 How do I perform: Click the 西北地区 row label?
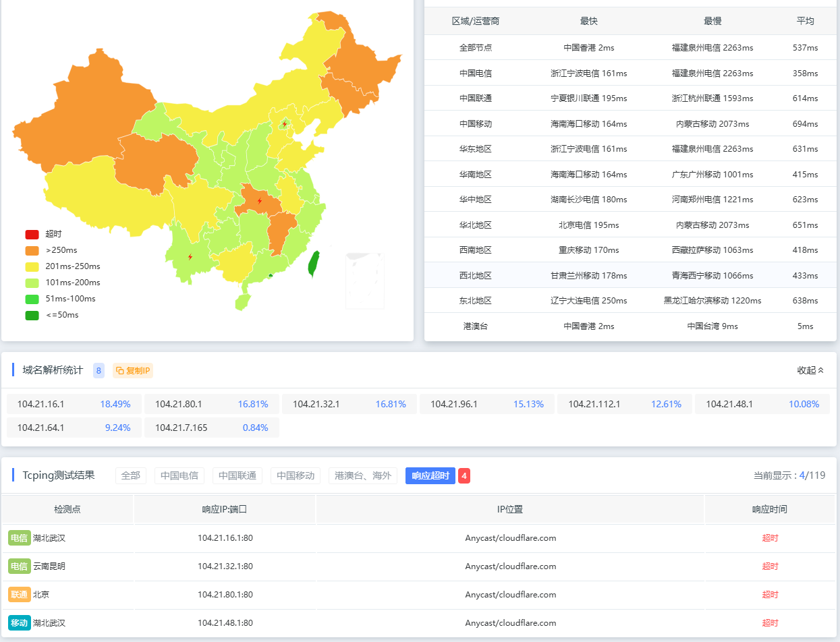pos(476,276)
